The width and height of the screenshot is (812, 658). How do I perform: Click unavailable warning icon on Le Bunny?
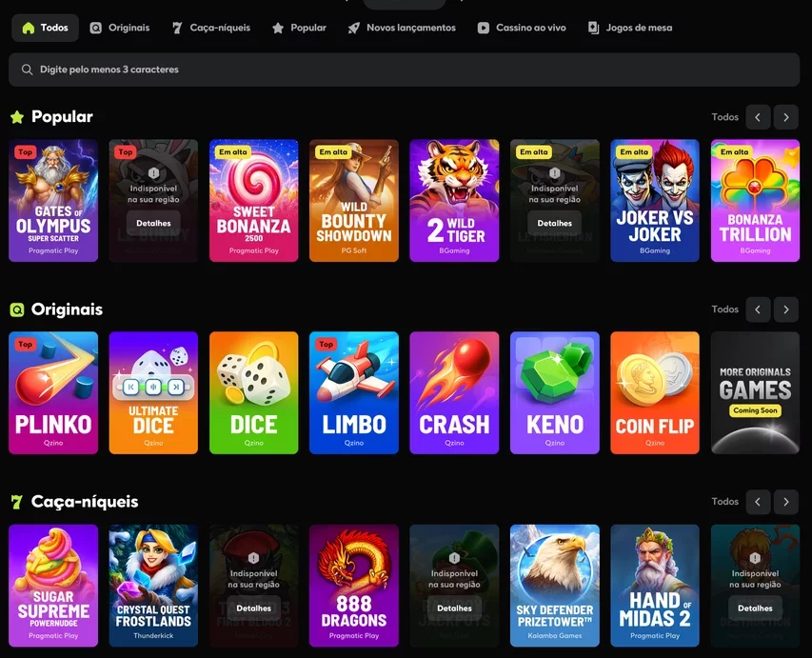pos(153,173)
